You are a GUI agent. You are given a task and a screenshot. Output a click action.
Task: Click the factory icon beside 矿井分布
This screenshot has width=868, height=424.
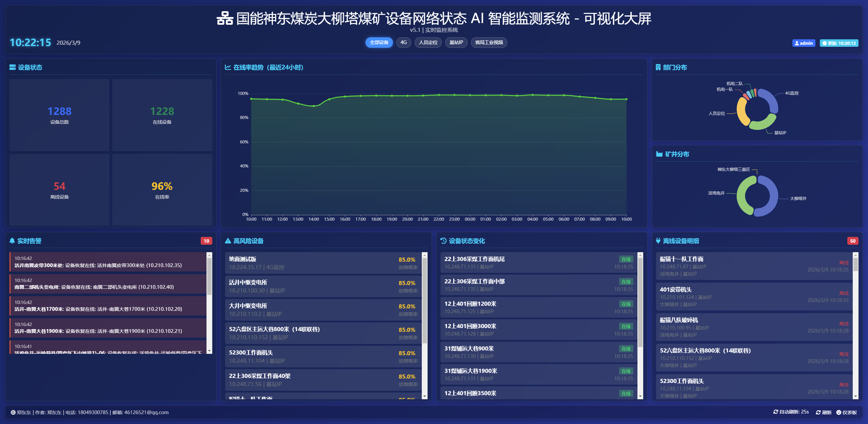point(659,154)
